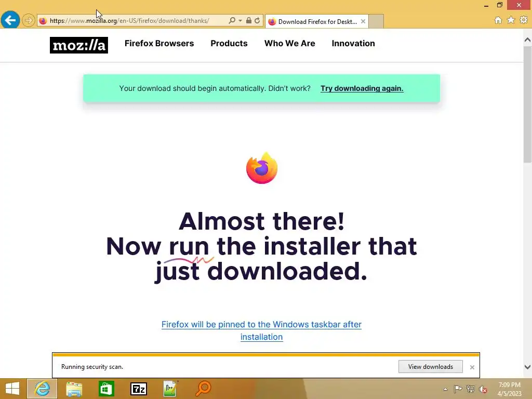The image size is (532, 399).
Task: Click the browser Forward arrow button
Action: (29, 20)
